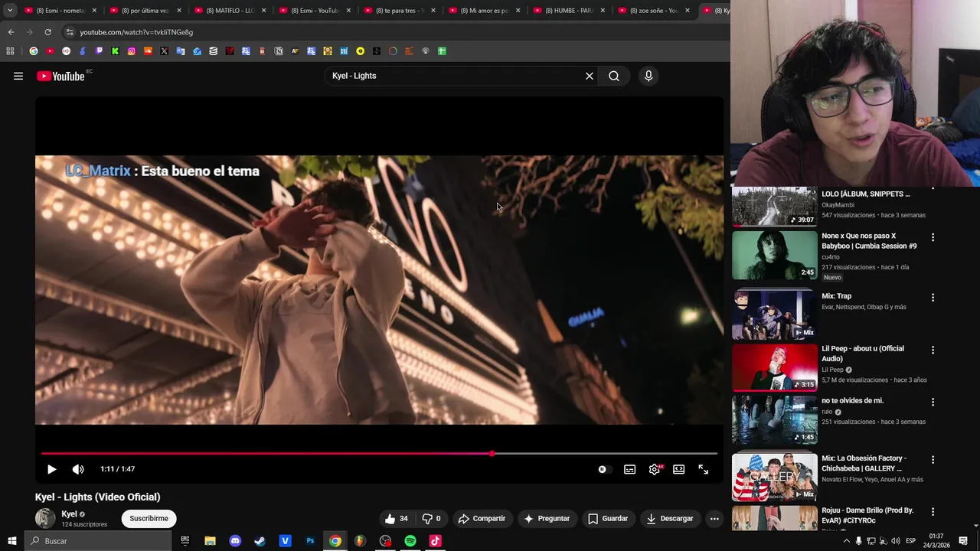Switch to the Esmi - nometa tab
This screenshot has height=551, width=980.
tap(60, 11)
